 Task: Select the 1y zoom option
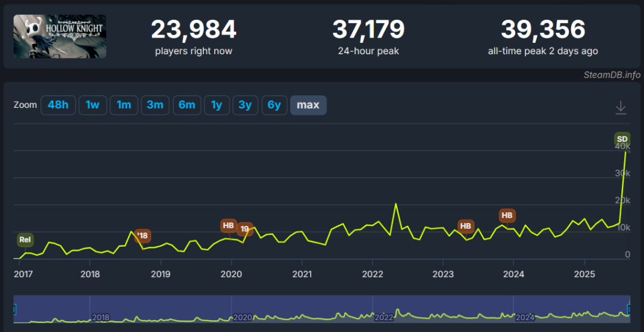[216, 105]
